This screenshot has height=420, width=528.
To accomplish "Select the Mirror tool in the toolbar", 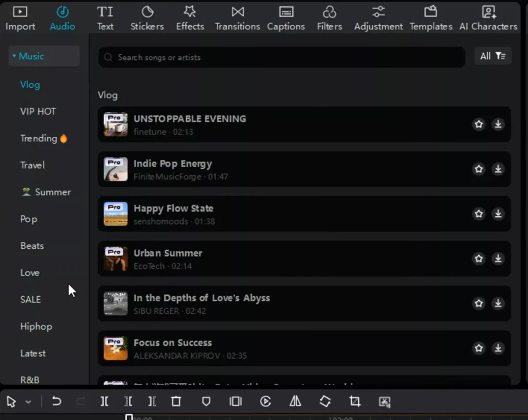I will [295, 401].
